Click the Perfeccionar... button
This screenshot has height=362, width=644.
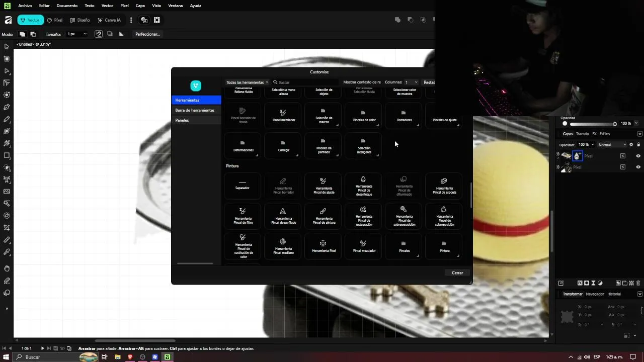click(147, 34)
